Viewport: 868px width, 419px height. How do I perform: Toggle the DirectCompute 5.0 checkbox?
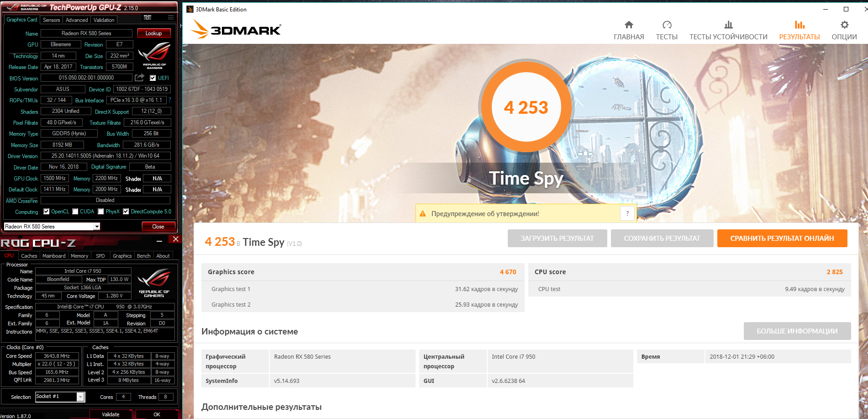click(126, 212)
